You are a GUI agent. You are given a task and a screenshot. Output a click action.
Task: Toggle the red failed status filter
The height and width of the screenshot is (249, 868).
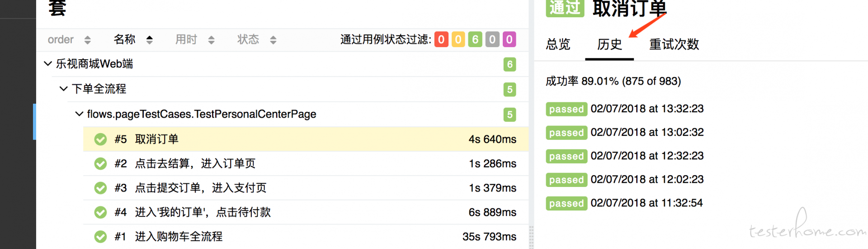pos(441,40)
